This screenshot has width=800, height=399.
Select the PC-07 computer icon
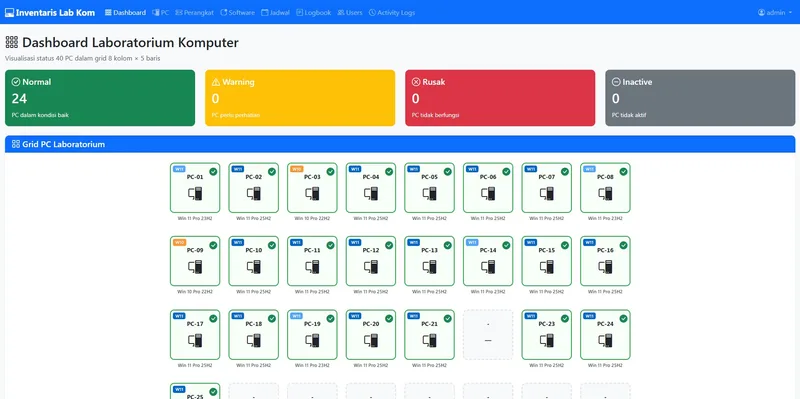tap(547, 193)
